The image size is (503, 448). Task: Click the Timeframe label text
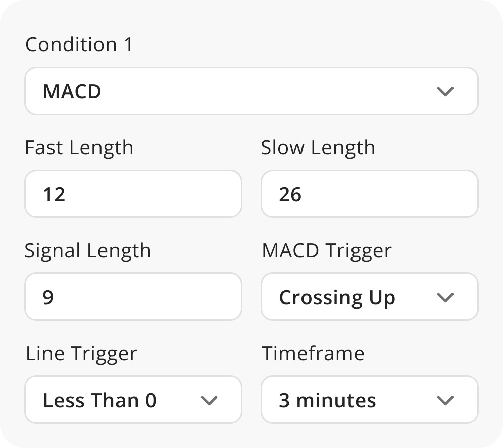[313, 354]
